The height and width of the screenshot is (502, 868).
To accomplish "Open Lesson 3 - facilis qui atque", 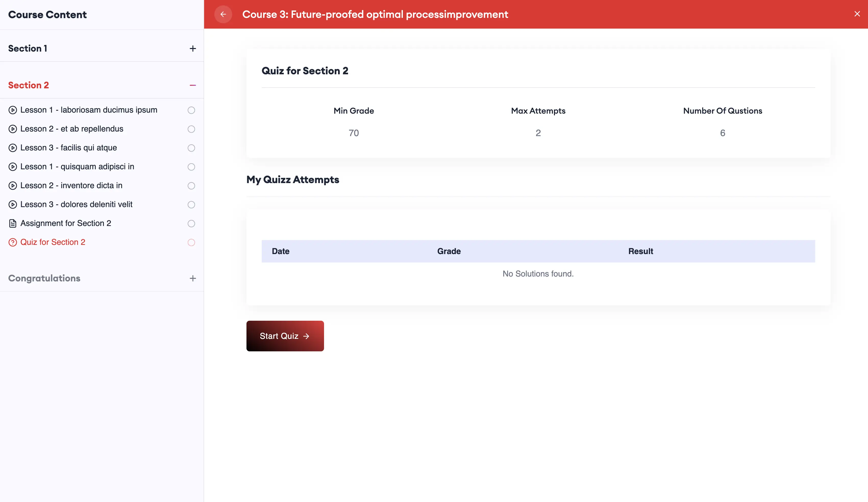I will [69, 148].
